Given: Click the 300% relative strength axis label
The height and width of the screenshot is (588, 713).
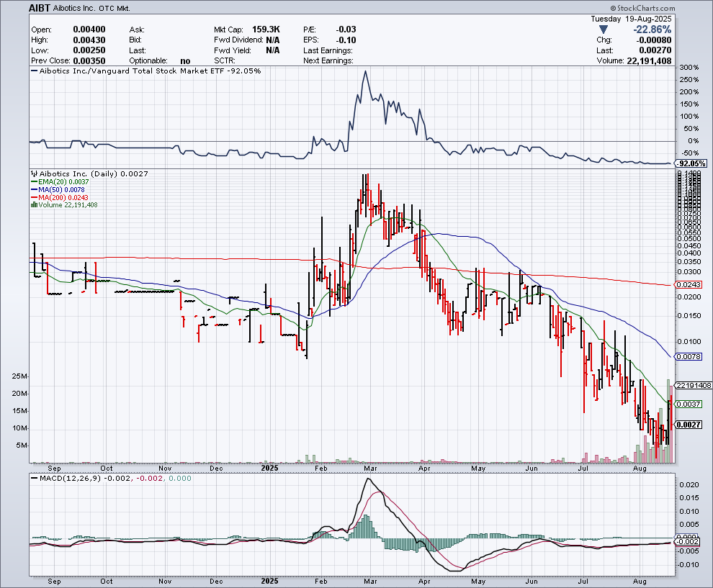Looking at the screenshot, I should point(689,67).
